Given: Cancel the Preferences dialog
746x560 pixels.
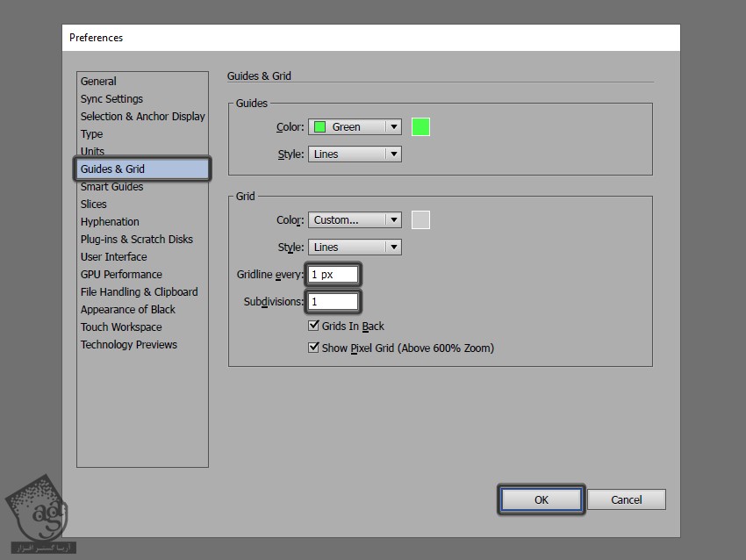Looking at the screenshot, I should [x=626, y=499].
